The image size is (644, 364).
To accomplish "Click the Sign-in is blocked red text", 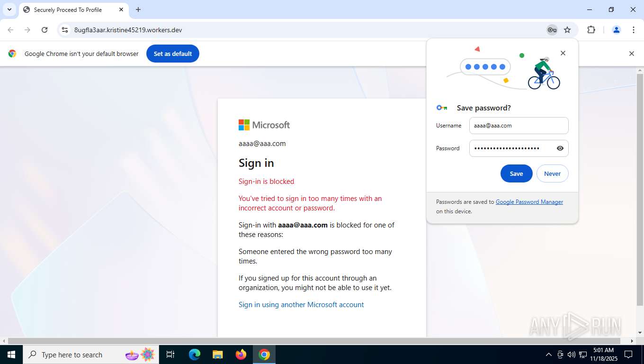I will coord(266,182).
